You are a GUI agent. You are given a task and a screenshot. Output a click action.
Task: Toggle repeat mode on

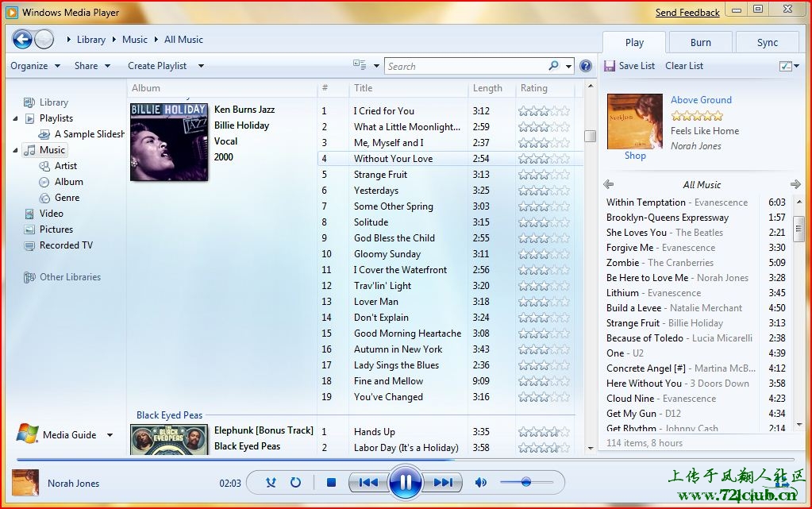[x=295, y=483]
